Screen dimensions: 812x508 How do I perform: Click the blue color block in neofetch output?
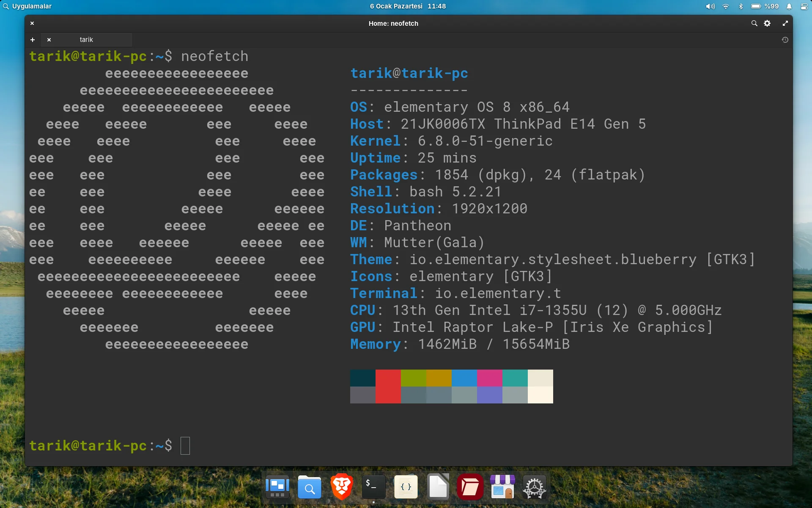[464, 378]
